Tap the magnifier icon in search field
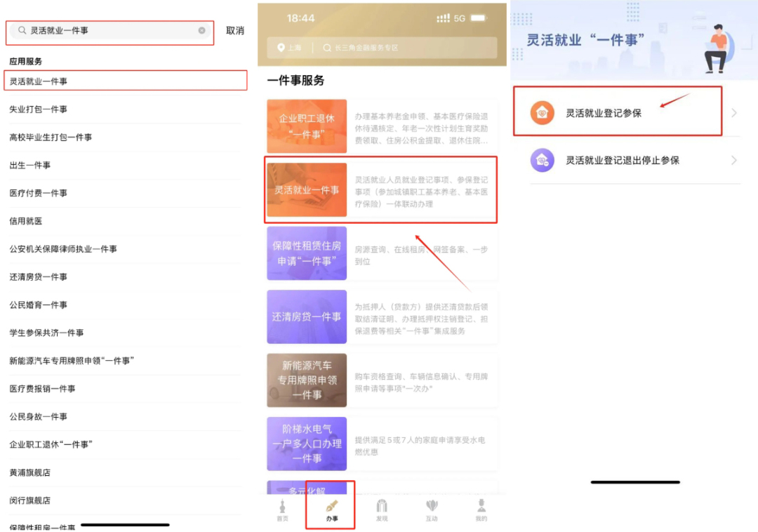Screen dimensions: 758x532 pos(22,31)
